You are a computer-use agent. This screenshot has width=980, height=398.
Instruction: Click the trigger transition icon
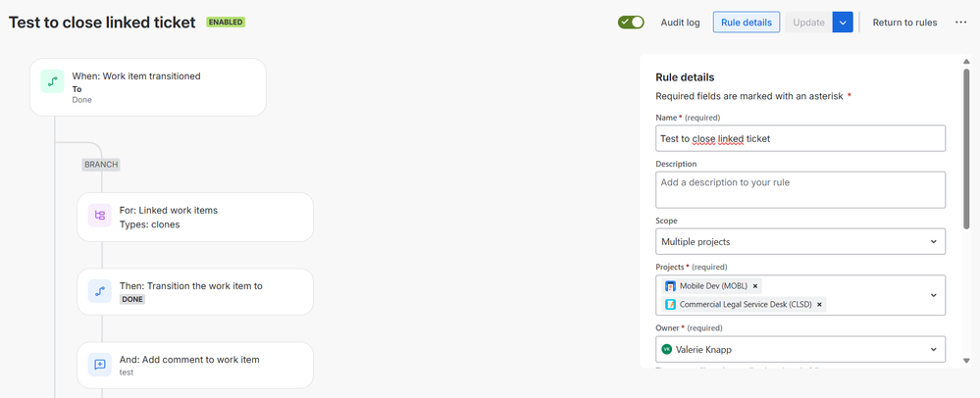52,81
